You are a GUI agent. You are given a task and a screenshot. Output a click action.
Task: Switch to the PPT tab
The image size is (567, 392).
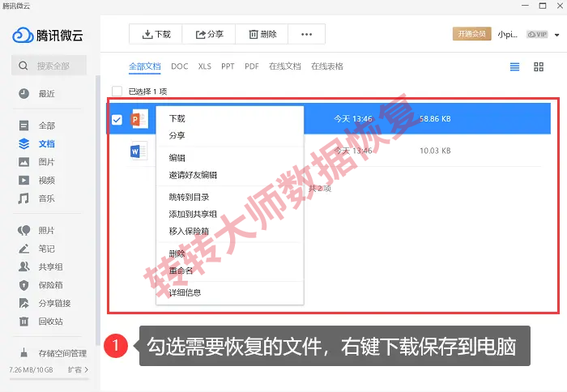228,66
